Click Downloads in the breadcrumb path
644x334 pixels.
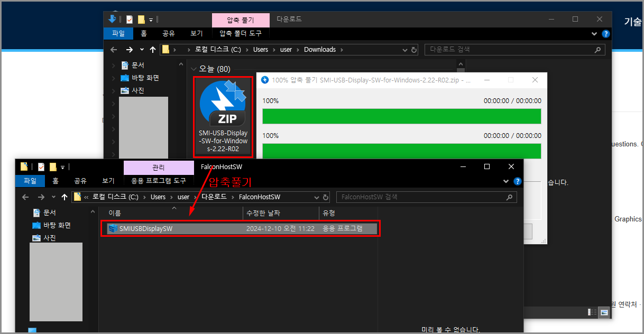[x=320, y=49]
